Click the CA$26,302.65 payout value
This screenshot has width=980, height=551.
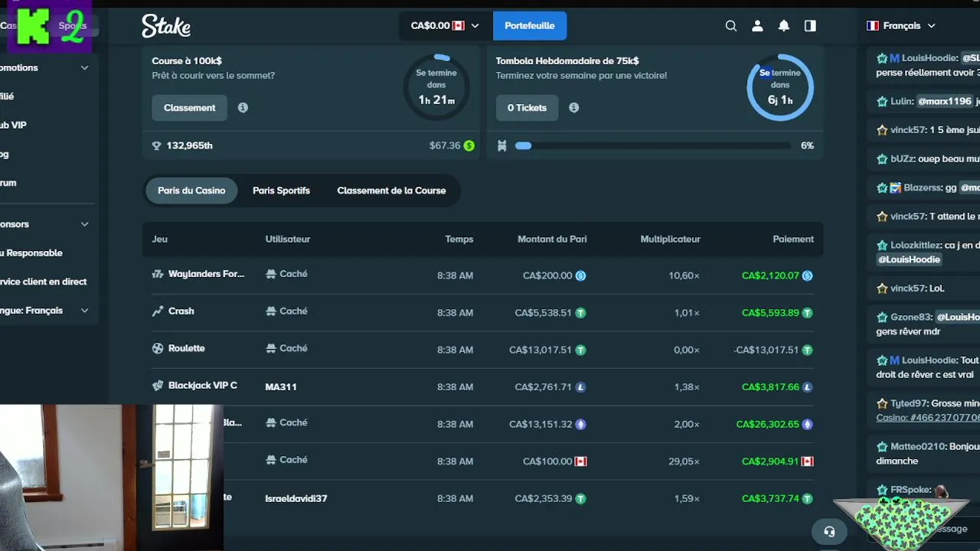767,425
